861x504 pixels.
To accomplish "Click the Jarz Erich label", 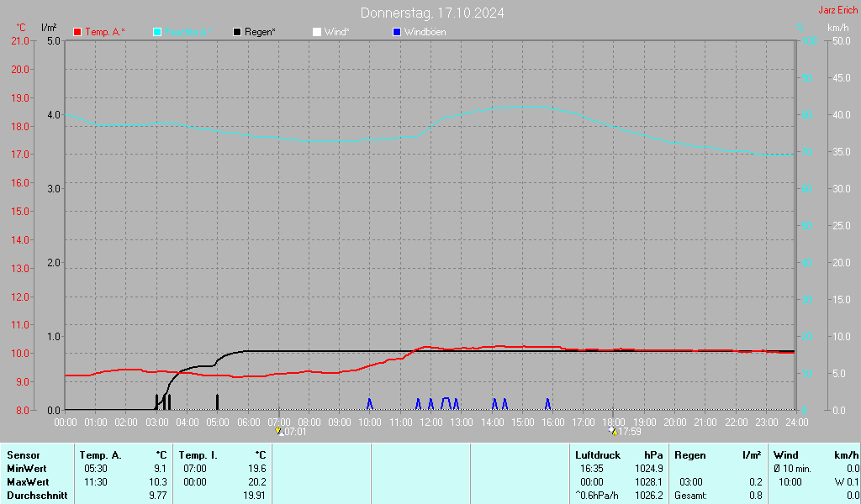I will click(838, 11).
